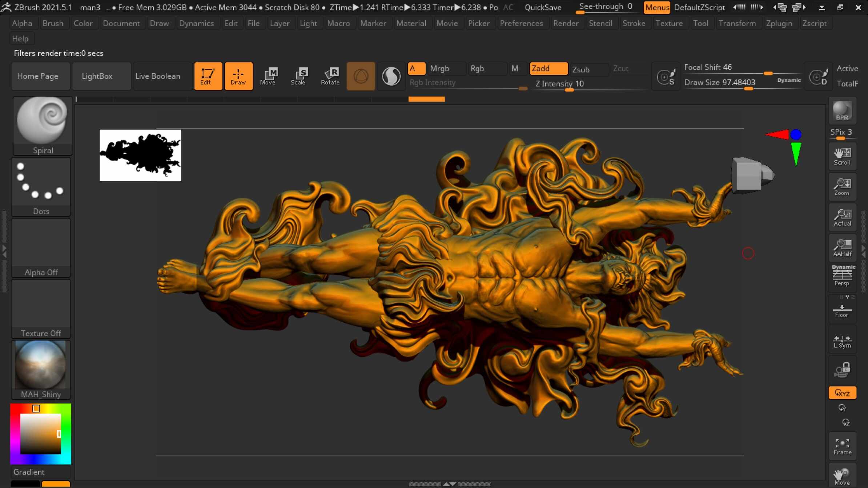The image size is (868, 488).
Task: Expand the bottom tray arrows
Action: click(449, 484)
